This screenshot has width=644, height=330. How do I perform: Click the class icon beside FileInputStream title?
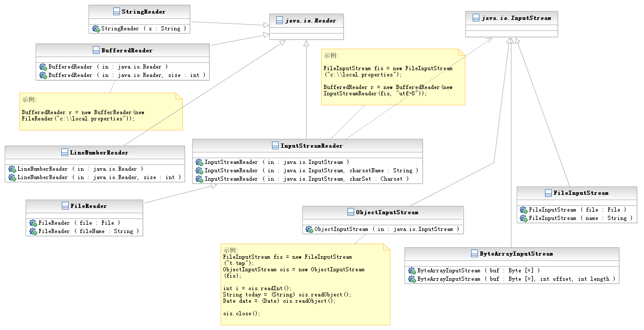point(548,193)
